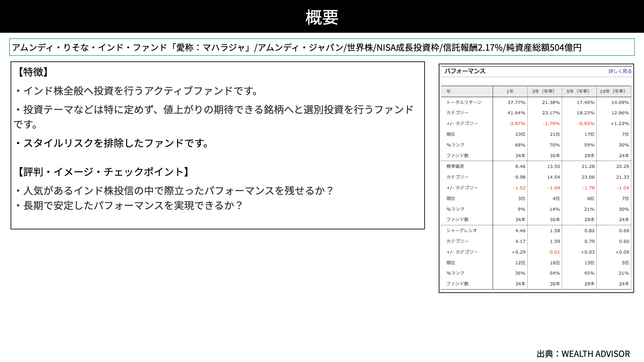Image resolution: width=644 pixels, height=362 pixels.
Task: Click the 1年 column header
Action: [x=510, y=91]
